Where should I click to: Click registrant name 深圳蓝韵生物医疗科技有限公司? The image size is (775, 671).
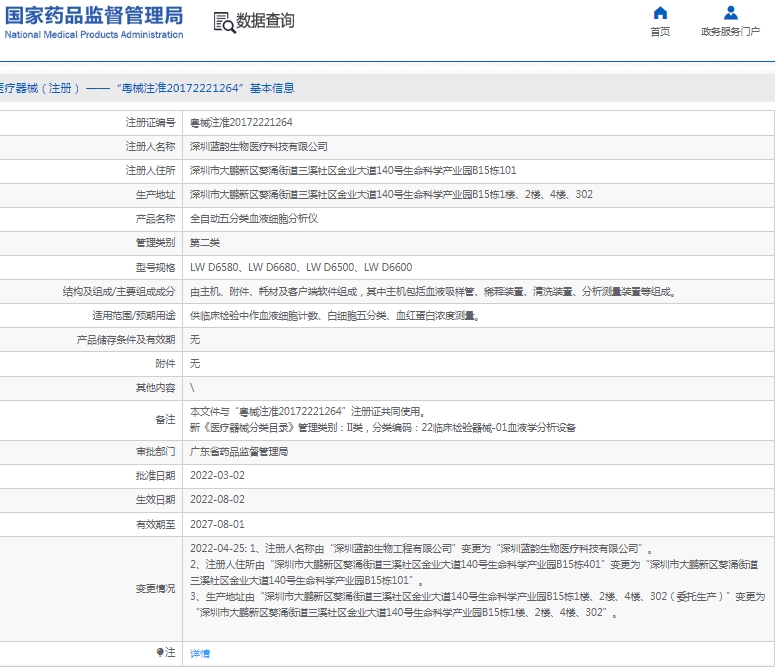click(x=258, y=146)
